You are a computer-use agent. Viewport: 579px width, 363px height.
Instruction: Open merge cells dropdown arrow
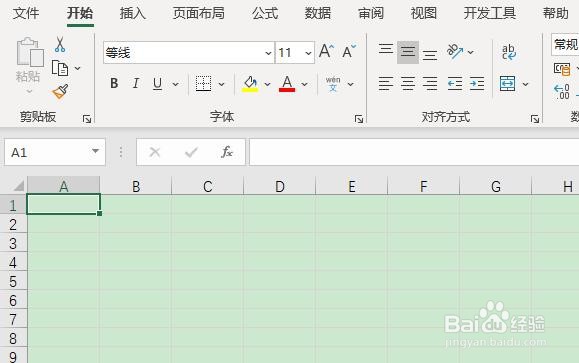tap(525, 85)
